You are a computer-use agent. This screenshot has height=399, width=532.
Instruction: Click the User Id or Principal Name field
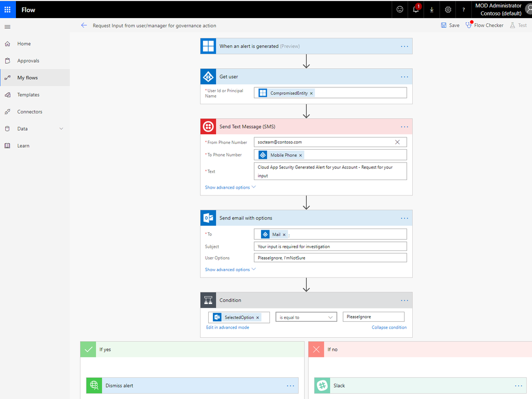[x=330, y=93]
